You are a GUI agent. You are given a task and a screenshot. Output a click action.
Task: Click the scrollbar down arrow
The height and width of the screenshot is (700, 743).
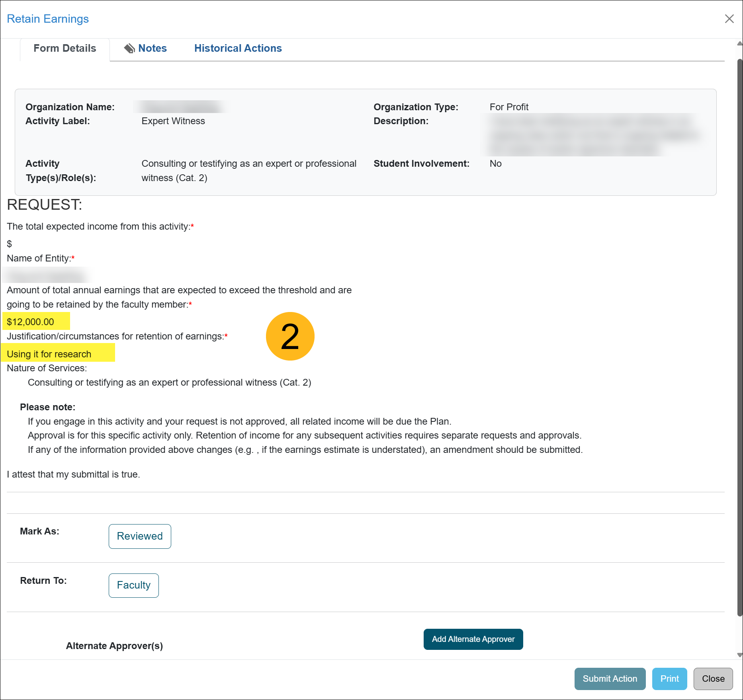[x=739, y=655]
